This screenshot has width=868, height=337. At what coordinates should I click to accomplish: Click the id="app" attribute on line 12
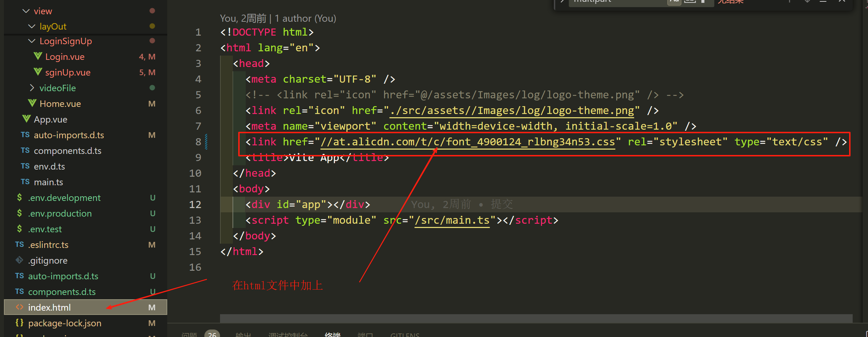[x=302, y=204]
